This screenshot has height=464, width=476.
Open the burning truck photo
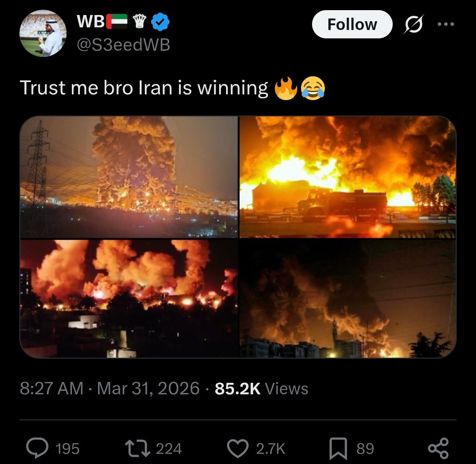[348, 177]
